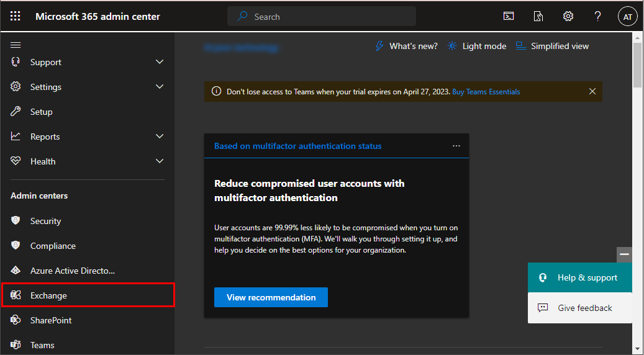Click the Security shield icon
The image size is (644, 355).
pyautogui.click(x=16, y=220)
